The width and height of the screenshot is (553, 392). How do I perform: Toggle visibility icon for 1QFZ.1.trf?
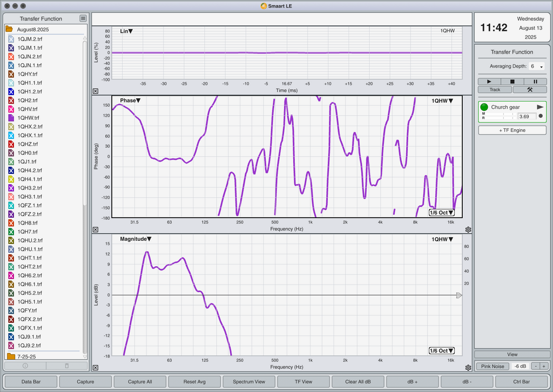coord(11,205)
